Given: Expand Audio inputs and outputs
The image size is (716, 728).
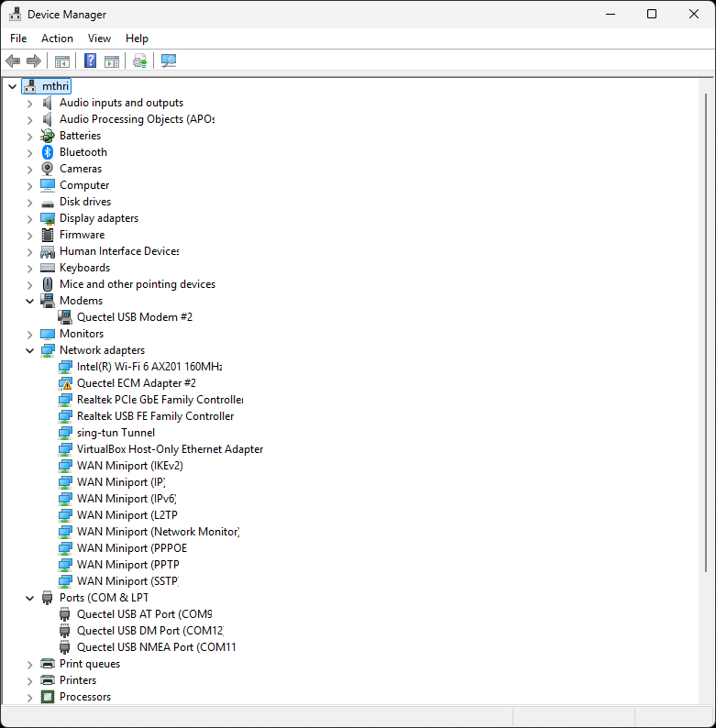Looking at the screenshot, I should [x=29, y=103].
